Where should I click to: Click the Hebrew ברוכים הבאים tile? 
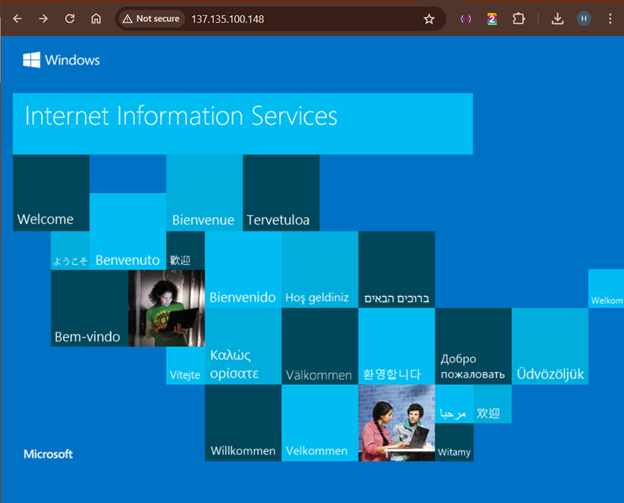pos(396,269)
